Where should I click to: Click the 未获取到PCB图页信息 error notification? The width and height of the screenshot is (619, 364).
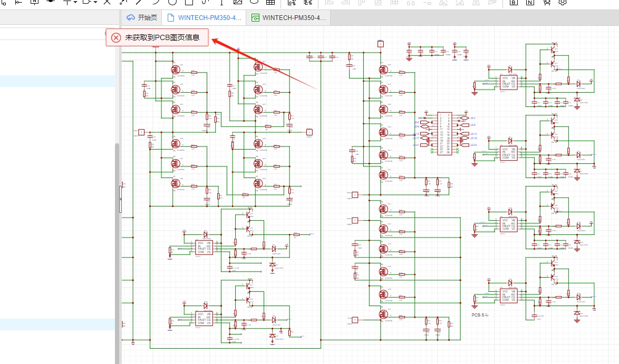coord(157,37)
